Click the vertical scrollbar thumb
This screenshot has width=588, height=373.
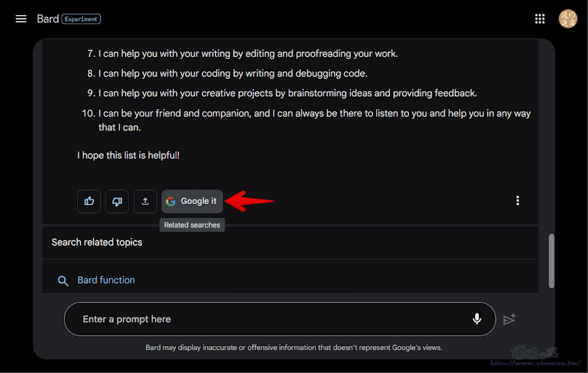tap(551, 261)
